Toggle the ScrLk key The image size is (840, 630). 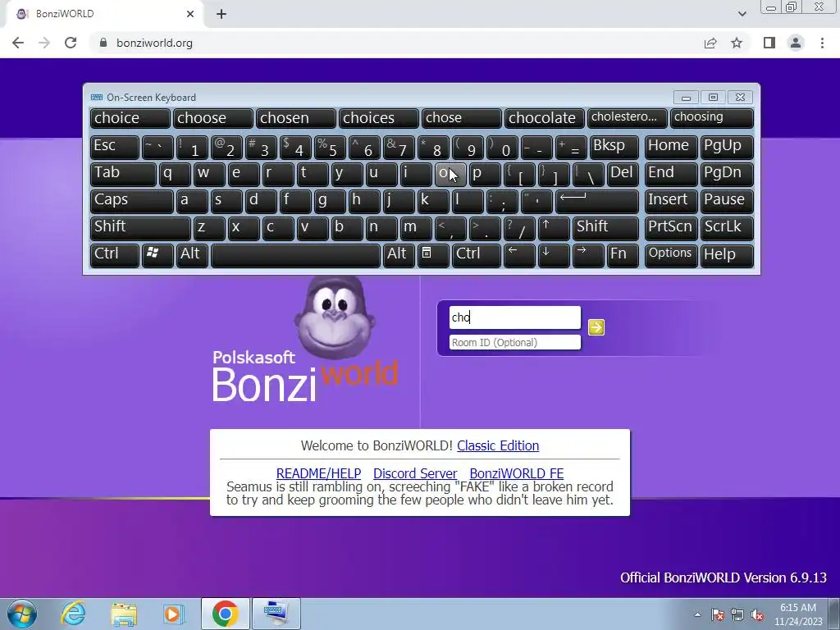click(727, 229)
